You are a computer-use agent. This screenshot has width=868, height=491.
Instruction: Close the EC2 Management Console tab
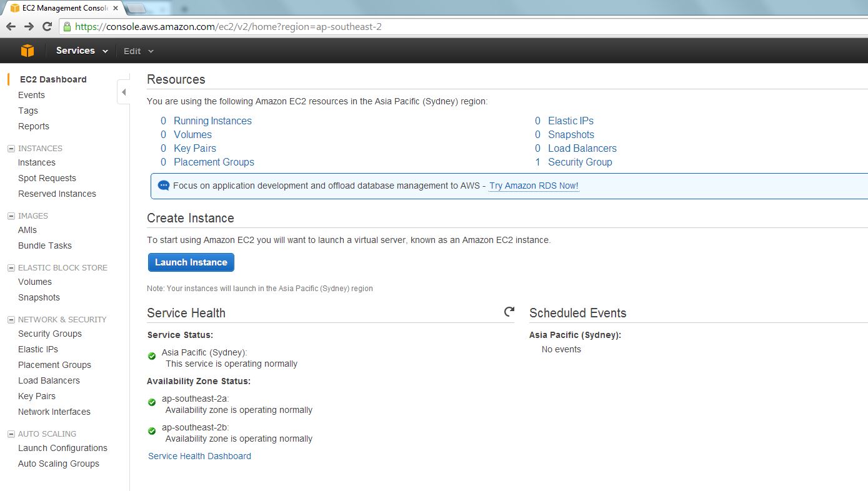(x=116, y=8)
